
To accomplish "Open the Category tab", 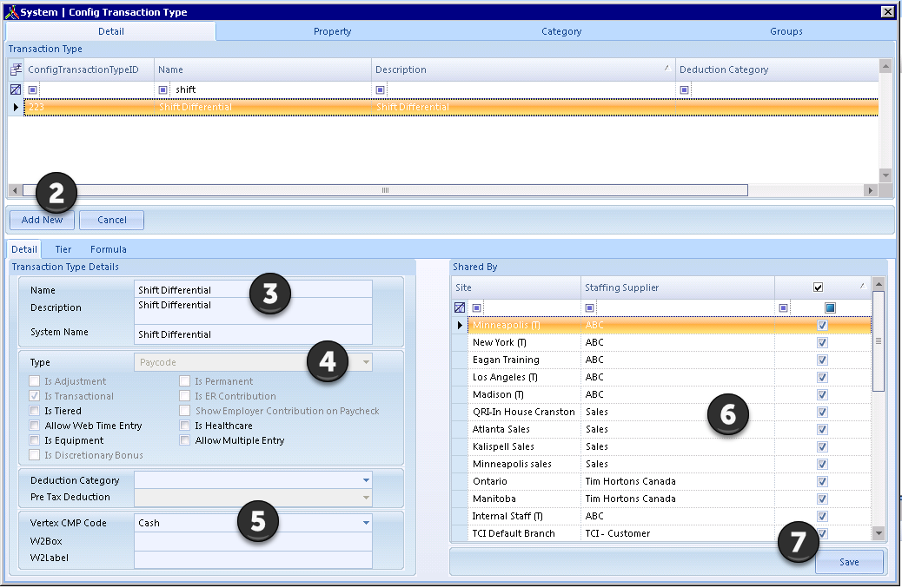I will coord(561,31).
